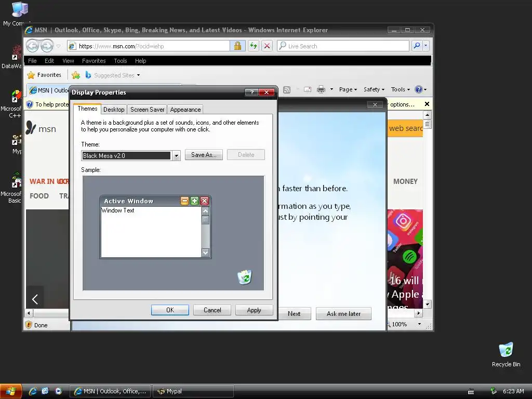Open the Favorites menu in menu bar
The width and height of the screenshot is (532, 399).
pos(94,61)
